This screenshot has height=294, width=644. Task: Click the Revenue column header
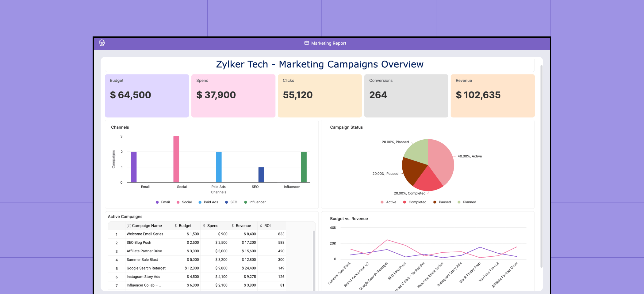(x=243, y=226)
